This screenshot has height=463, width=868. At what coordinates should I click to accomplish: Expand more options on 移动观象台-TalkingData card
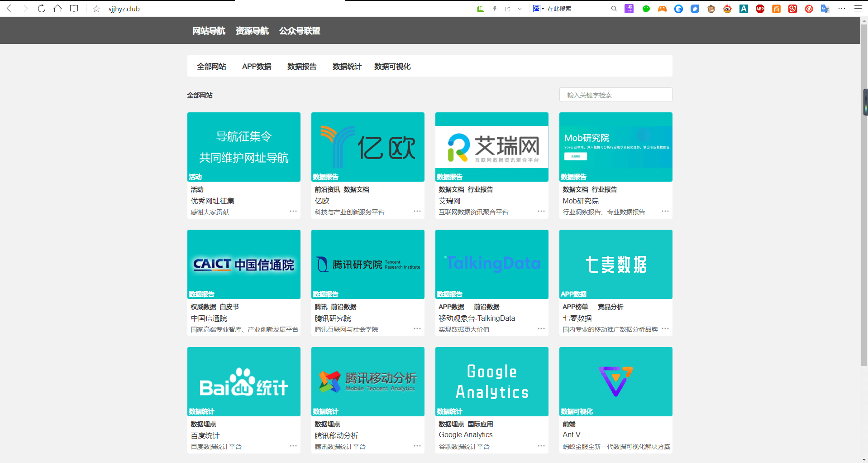[541, 328]
